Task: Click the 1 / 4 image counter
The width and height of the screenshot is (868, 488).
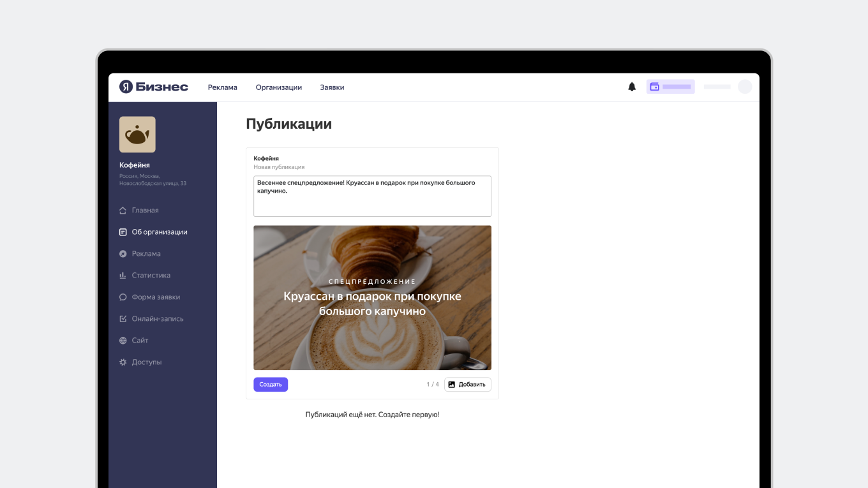Action: pos(433,385)
